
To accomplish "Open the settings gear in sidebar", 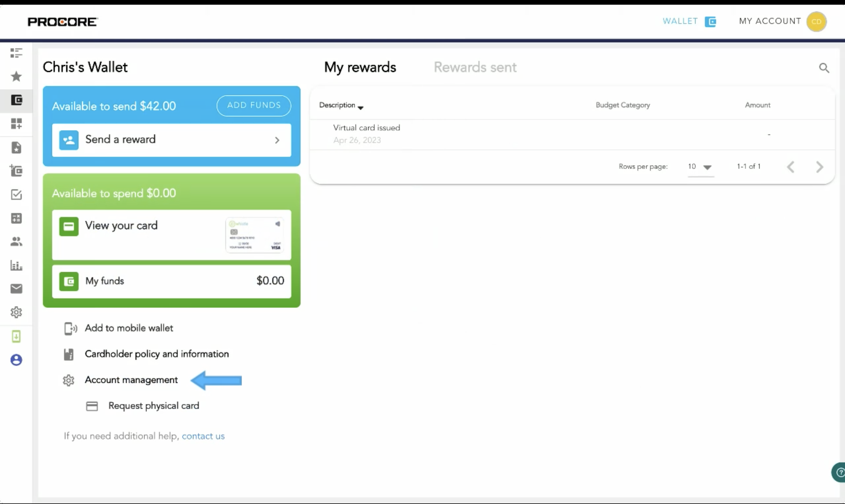I will [x=16, y=312].
